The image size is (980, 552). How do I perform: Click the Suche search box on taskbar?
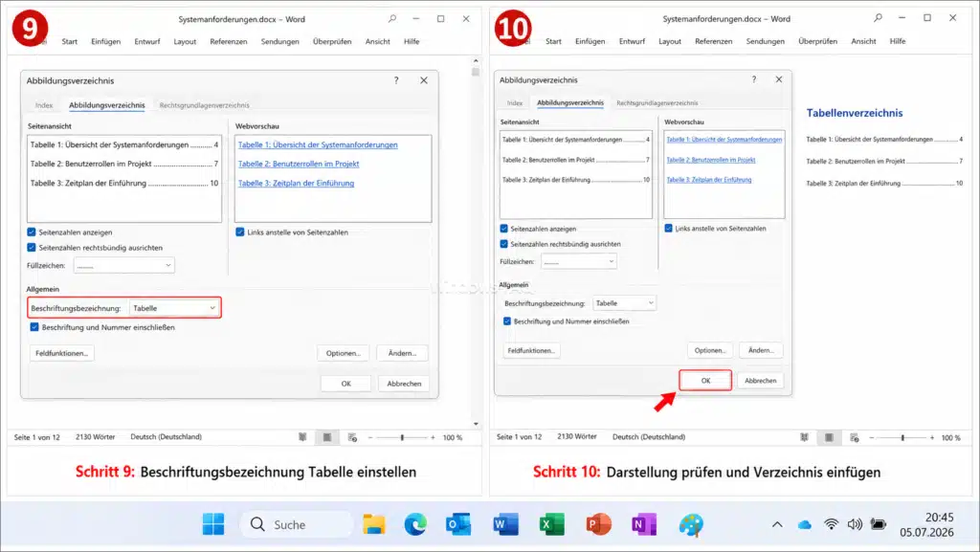(297, 524)
